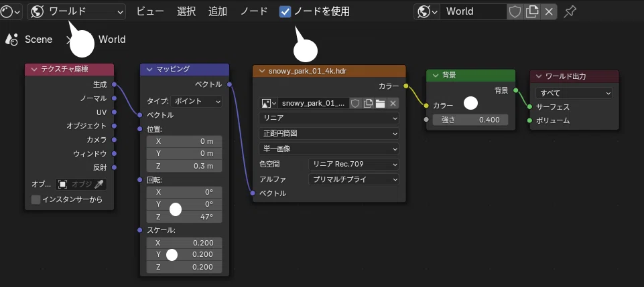Unlink the image with X button
Viewport: 644px width, 287px height.
click(393, 103)
